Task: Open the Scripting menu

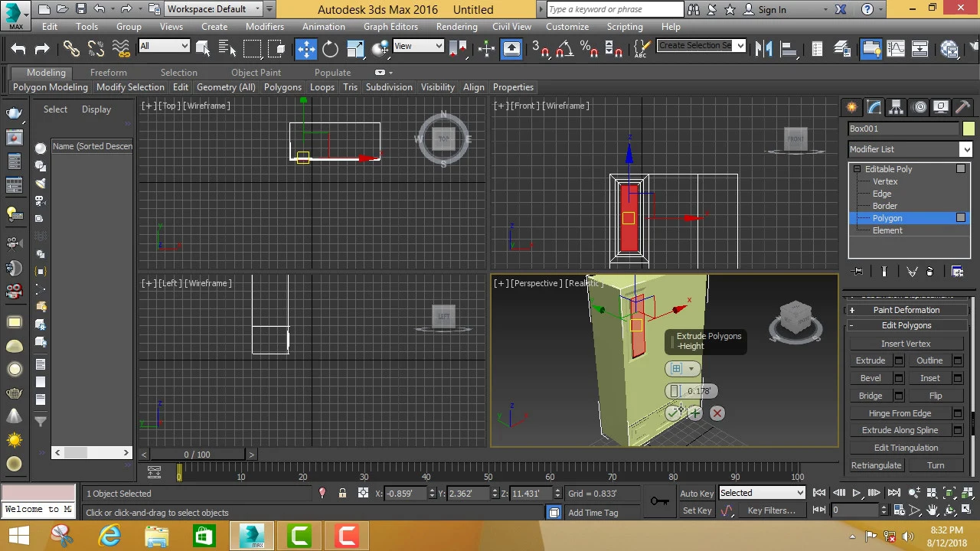Action: pos(625,27)
